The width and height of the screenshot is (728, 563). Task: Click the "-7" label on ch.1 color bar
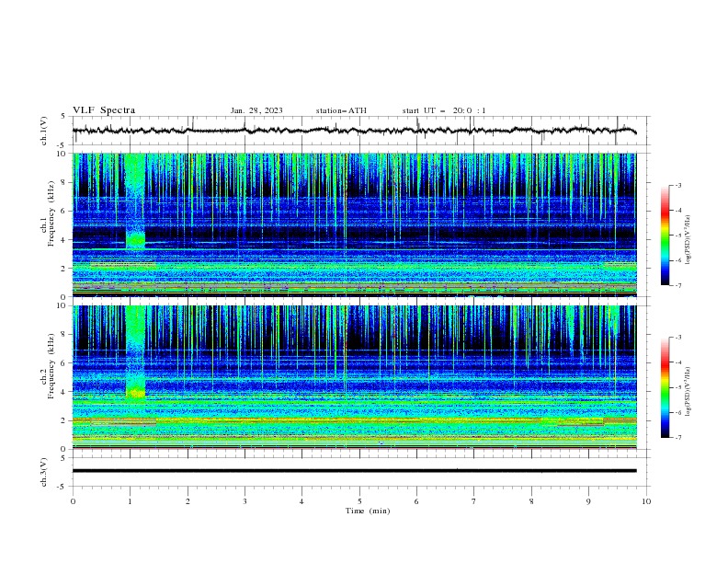677,286
